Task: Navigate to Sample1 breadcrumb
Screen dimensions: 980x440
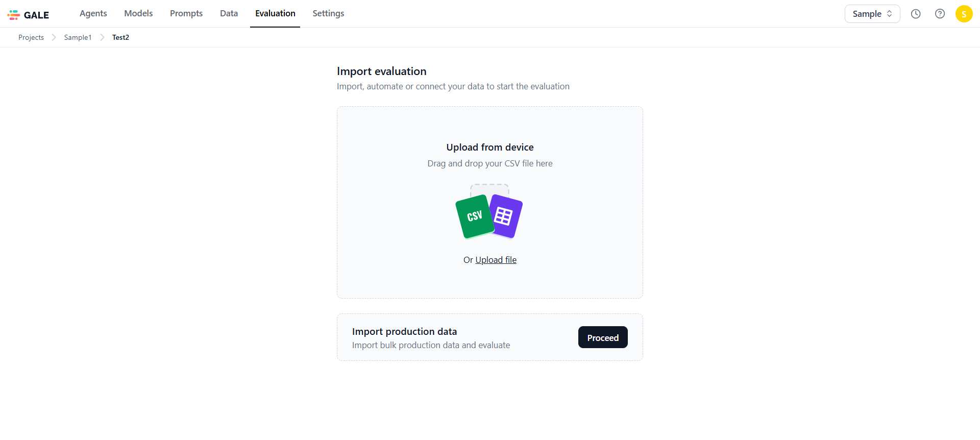Action: (x=78, y=37)
